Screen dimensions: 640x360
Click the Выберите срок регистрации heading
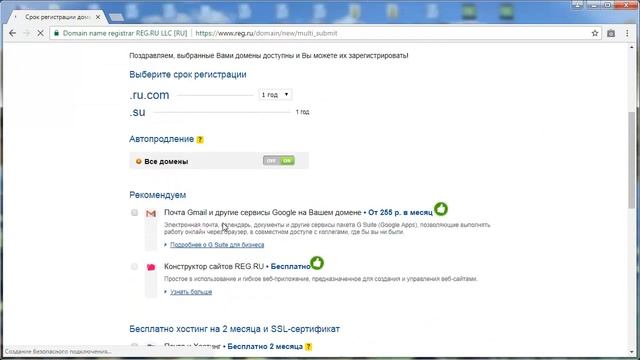(188, 75)
